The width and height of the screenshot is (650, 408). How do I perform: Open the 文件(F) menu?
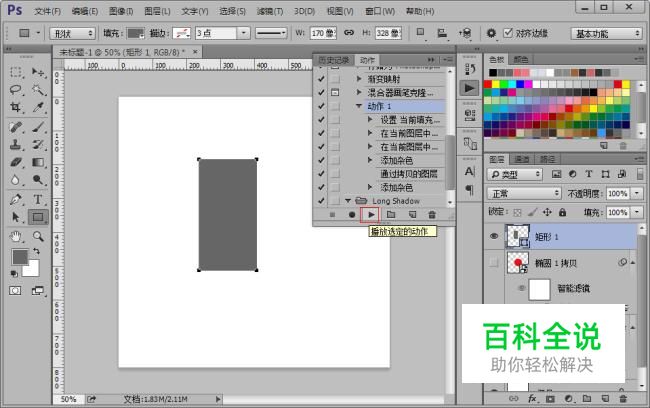coord(47,11)
